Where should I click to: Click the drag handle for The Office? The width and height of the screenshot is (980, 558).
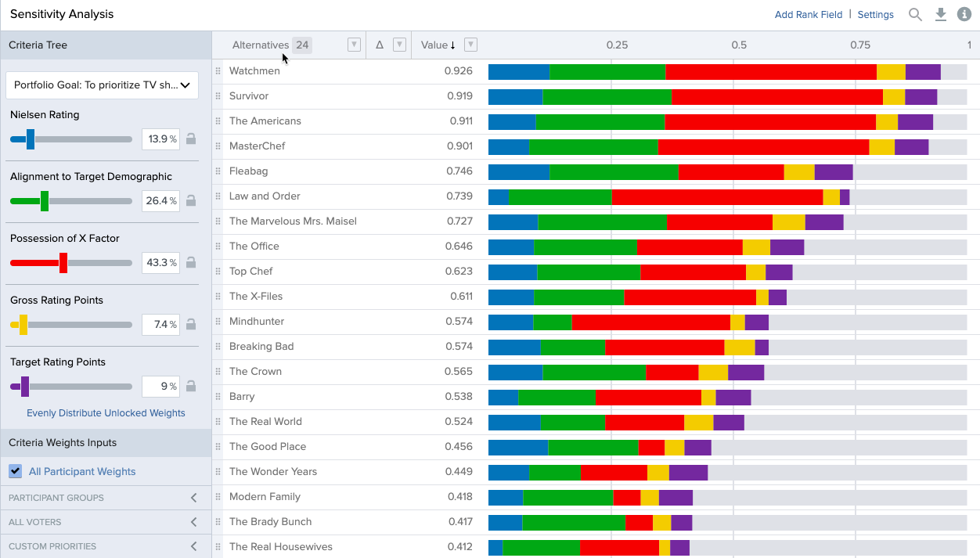click(x=218, y=247)
